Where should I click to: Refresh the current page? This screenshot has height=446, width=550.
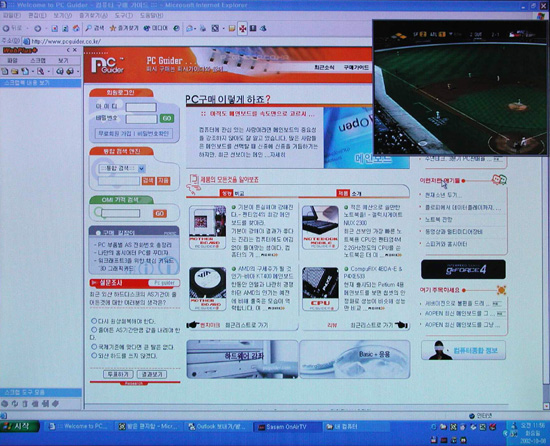click(65, 29)
